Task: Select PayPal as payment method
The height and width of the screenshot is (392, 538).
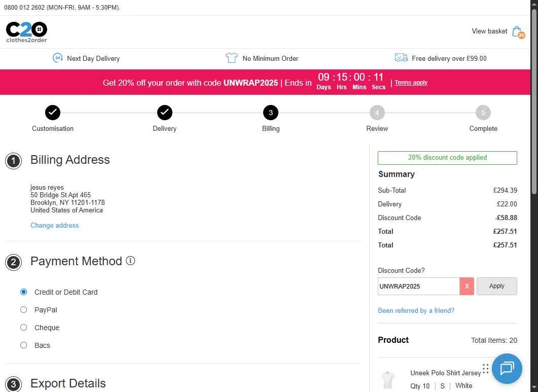Action: coord(23,310)
